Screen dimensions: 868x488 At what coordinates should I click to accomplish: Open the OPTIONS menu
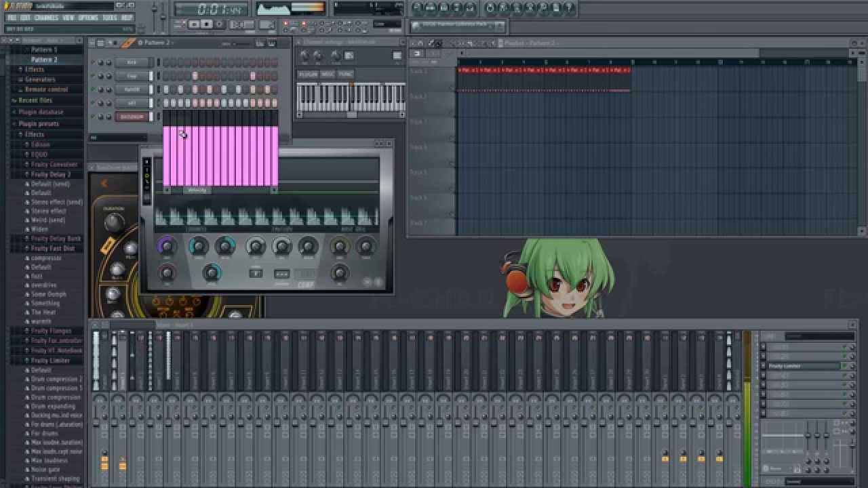tap(88, 18)
